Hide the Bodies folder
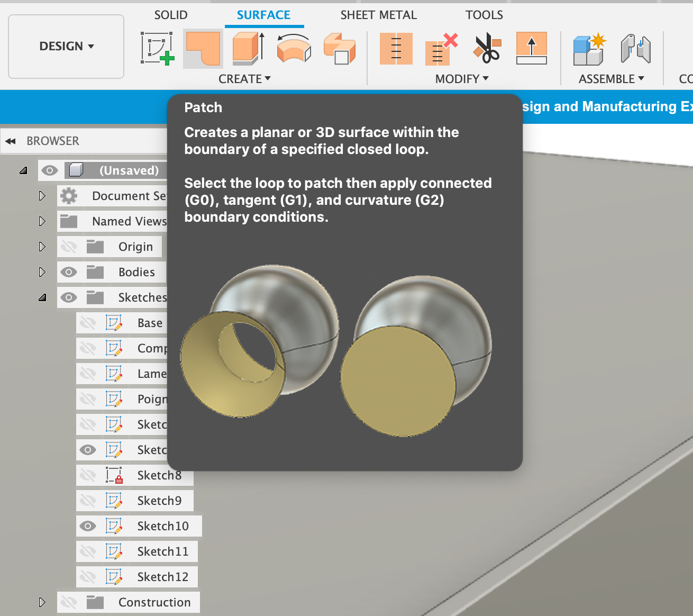The image size is (693, 616). click(69, 272)
